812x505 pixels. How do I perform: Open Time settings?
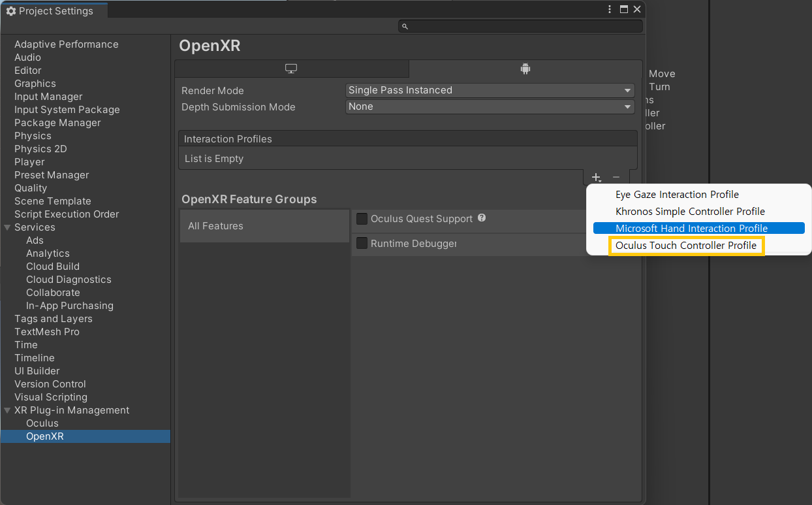click(26, 345)
